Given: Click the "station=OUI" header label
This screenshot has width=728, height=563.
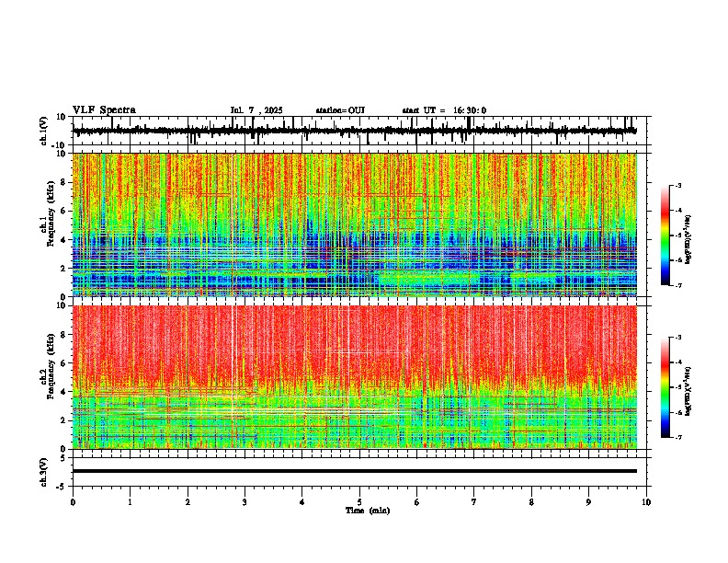Looking at the screenshot, I should (340, 110).
